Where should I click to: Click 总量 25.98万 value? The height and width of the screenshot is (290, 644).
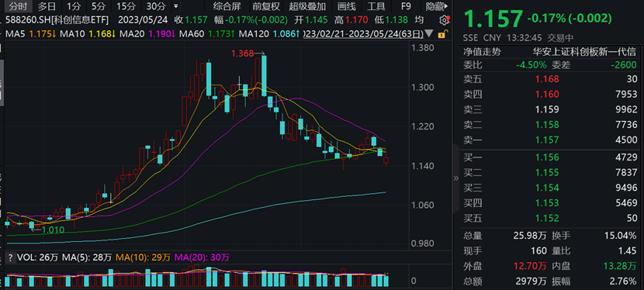click(x=530, y=236)
